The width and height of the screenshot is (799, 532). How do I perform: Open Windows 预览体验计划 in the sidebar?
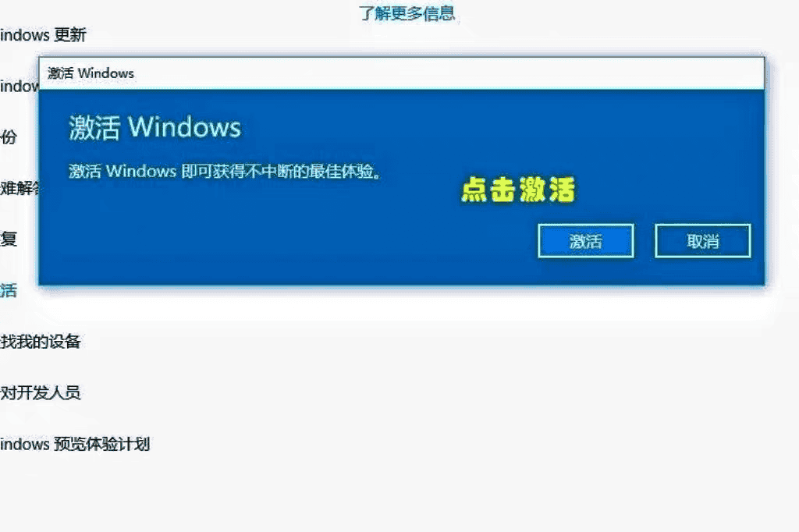pyautogui.click(x=75, y=443)
